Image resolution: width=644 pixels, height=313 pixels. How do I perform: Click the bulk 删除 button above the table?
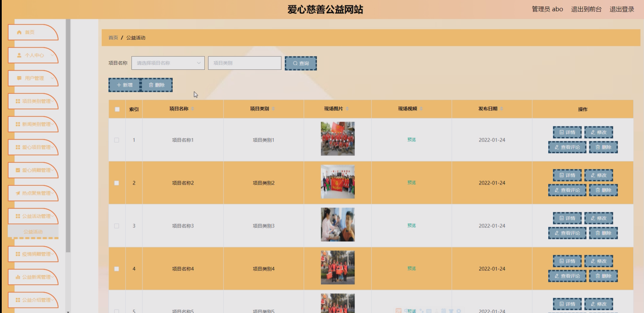(x=157, y=85)
